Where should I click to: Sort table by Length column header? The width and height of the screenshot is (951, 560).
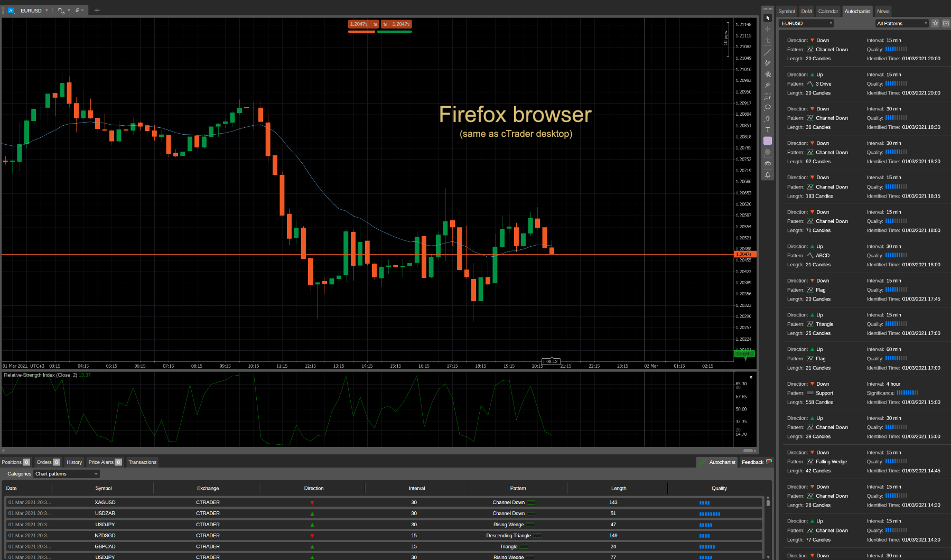619,488
